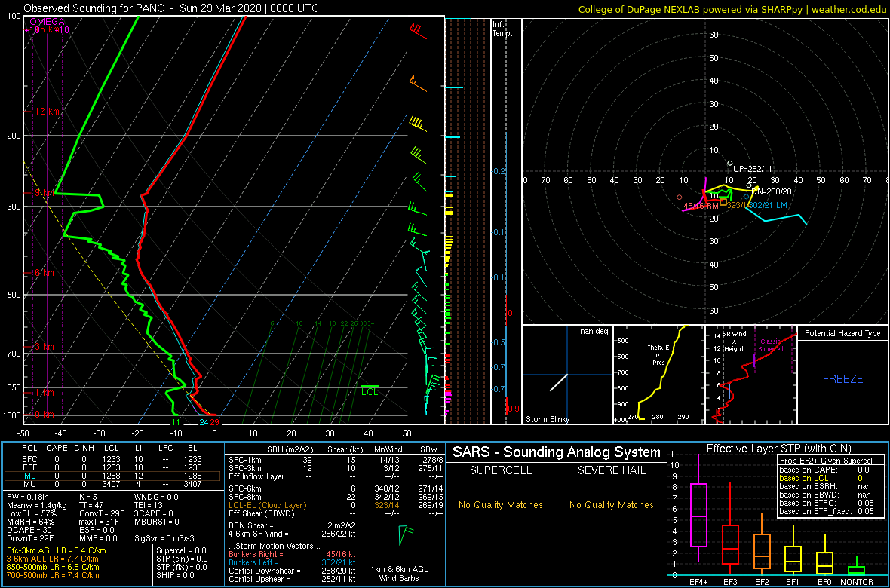890x588 pixels.
Task: Click the OMEGA label
Action: (x=47, y=22)
